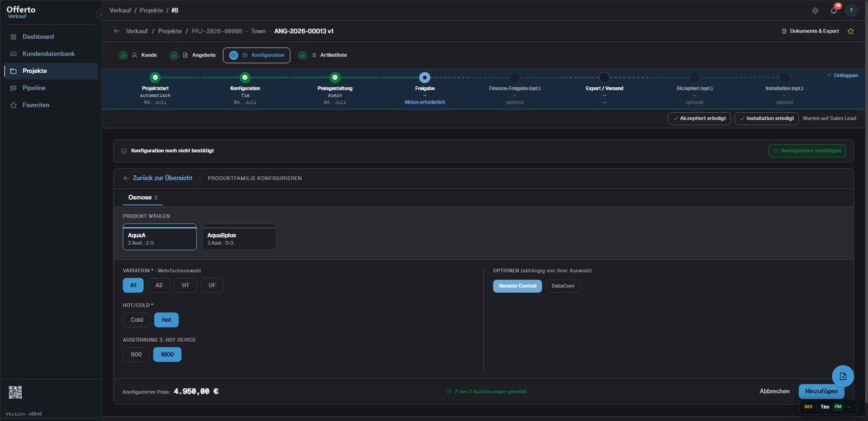Click back arrow next to Verkauf breadcrumb
The image size is (868, 421).
pyautogui.click(x=117, y=31)
